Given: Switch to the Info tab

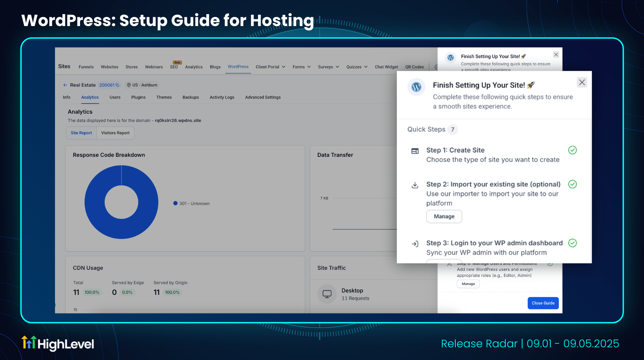Looking at the screenshot, I should pos(67,97).
